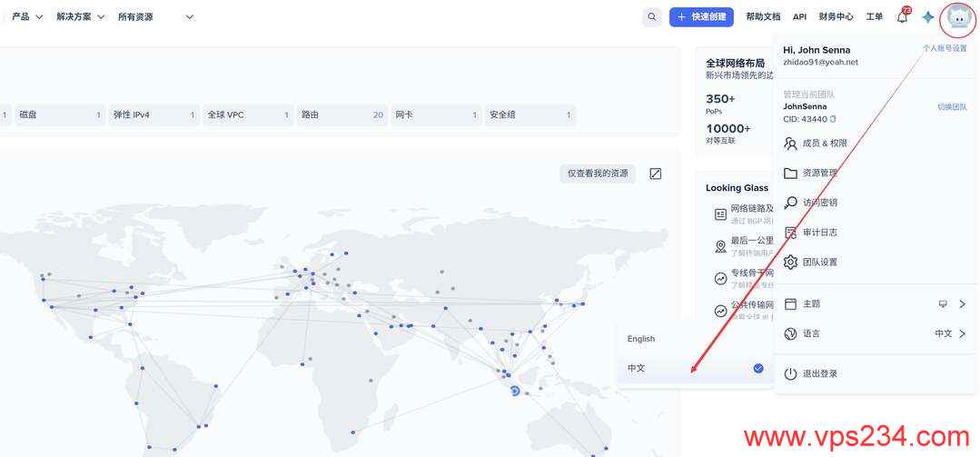The image size is (980, 457).
Task: Copy the CID with the copy icon
Action: [833, 119]
